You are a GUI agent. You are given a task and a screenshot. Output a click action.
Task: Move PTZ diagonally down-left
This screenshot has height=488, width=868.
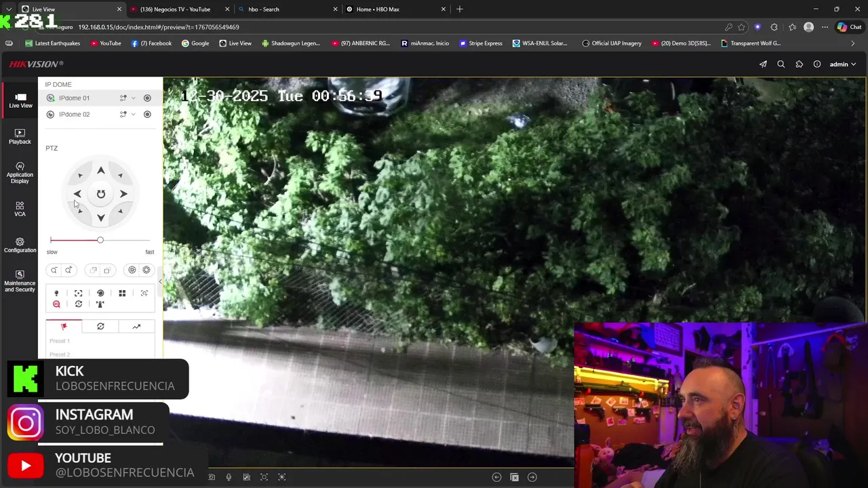point(80,211)
